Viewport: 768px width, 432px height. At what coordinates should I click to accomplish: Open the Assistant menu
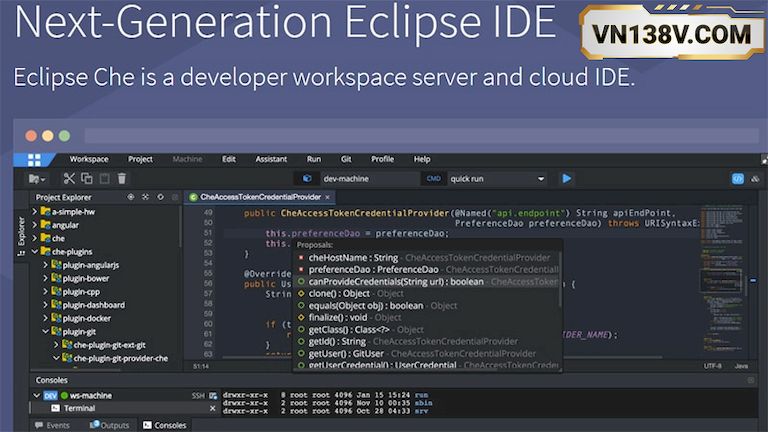271,159
